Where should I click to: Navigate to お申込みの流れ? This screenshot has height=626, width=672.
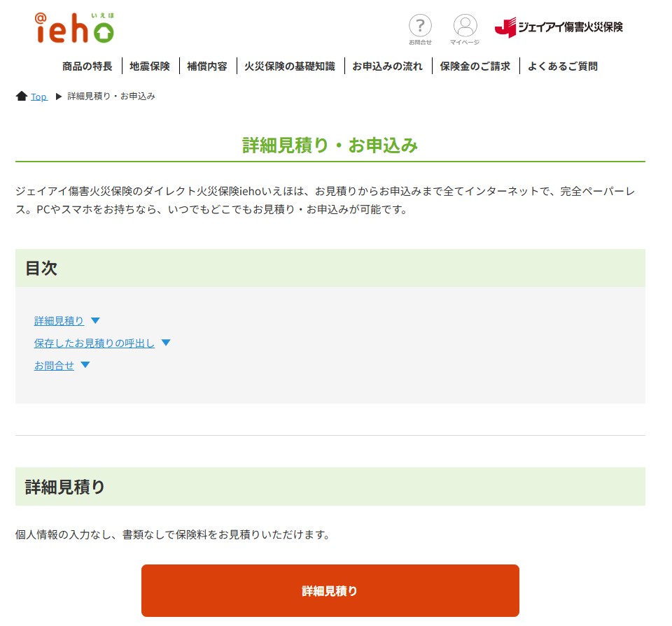coord(388,66)
